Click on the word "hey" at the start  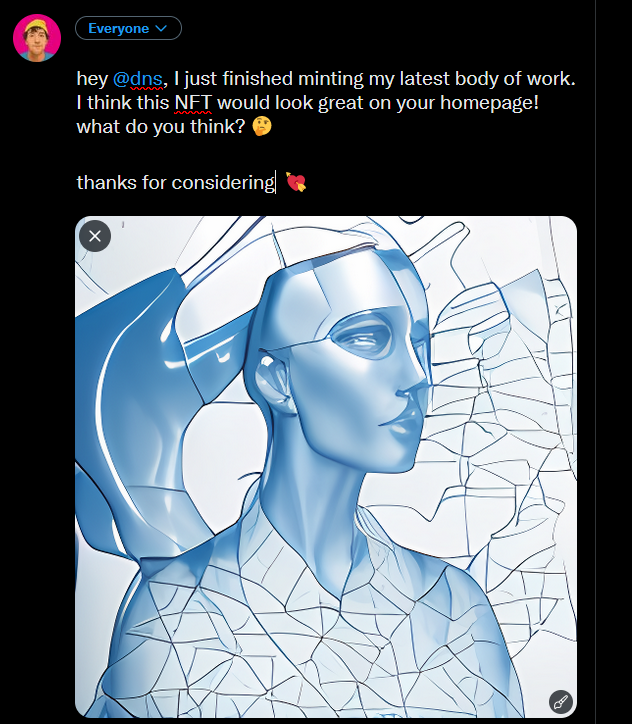(x=92, y=78)
